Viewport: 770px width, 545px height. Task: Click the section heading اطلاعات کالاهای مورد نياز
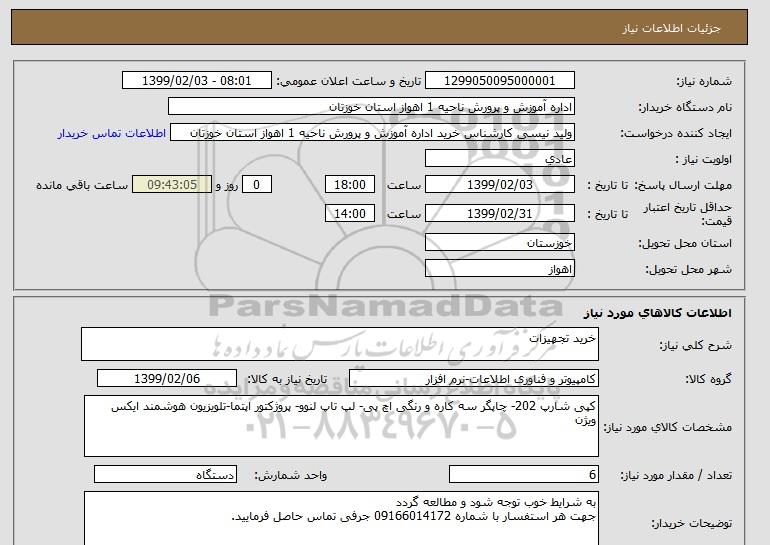click(657, 312)
